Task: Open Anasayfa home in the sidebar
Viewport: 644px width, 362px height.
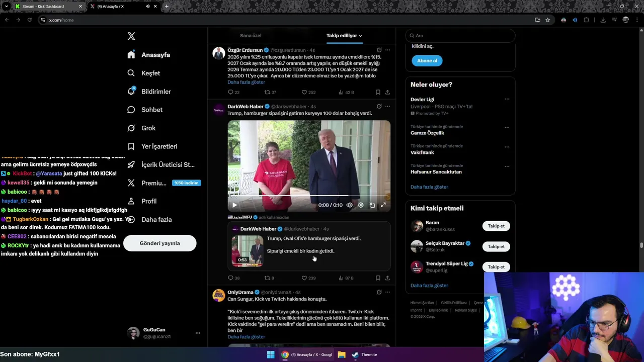Action: (x=149, y=55)
